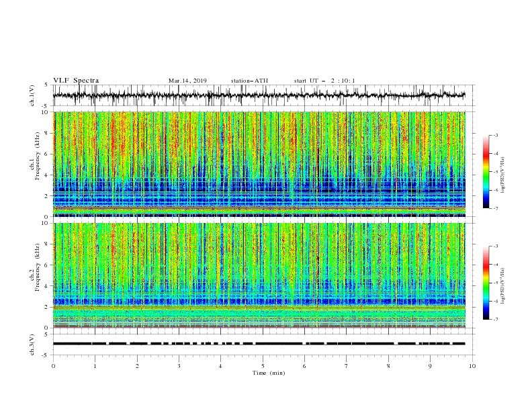Click inside the ch.1 spectrogram panel

[259, 164]
